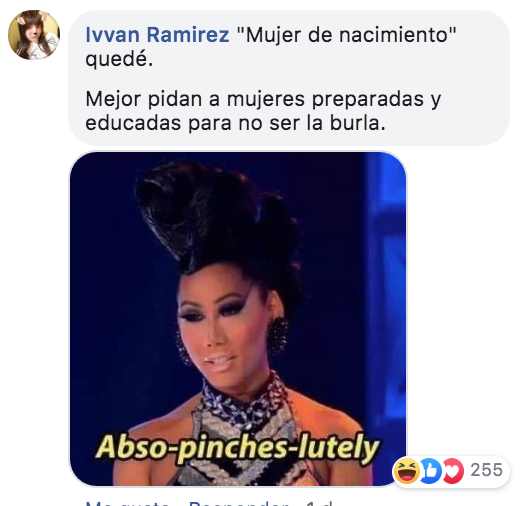Click the red heart Love reaction

[453, 471]
